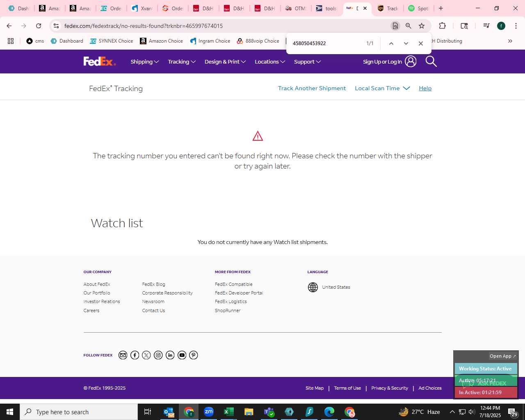Image resolution: width=525 pixels, height=420 pixels.
Task: Open Privacy & Security link
Action: (390, 388)
